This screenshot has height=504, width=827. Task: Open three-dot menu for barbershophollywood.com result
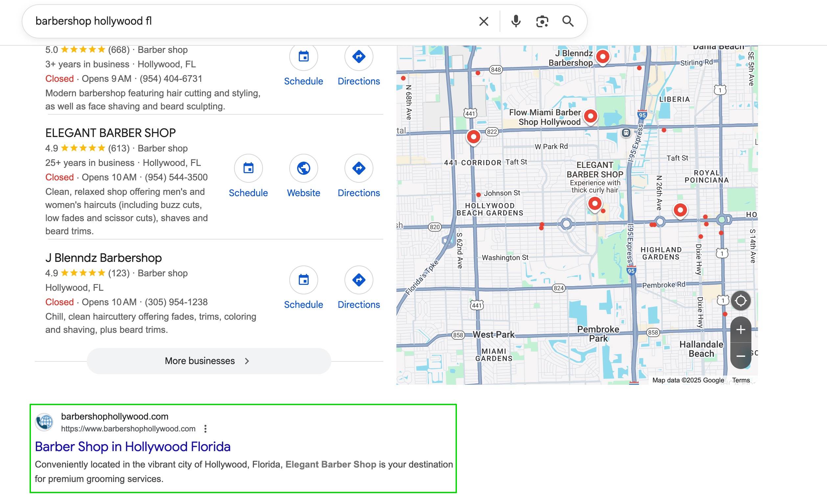205,428
